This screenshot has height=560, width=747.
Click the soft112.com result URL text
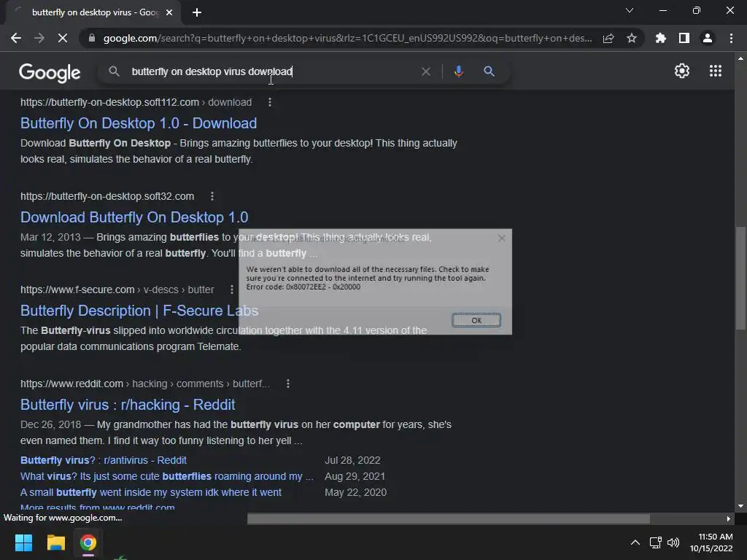(x=136, y=102)
